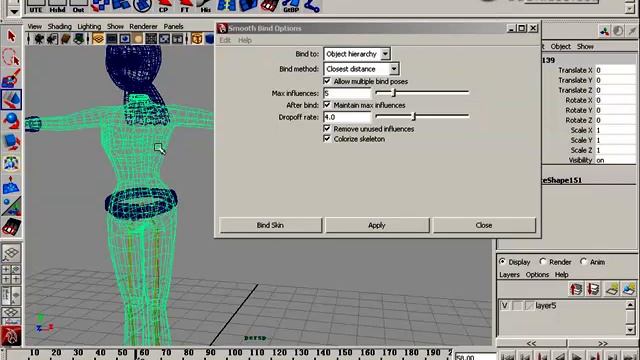Select the Move tool
The height and width of the screenshot is (360, 640).
pos(11,100)
